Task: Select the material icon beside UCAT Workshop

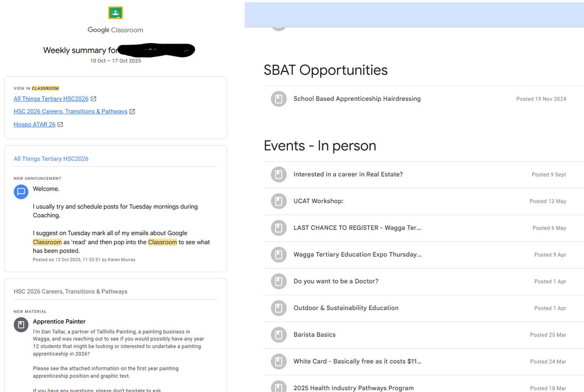Action: pos(278,201)
